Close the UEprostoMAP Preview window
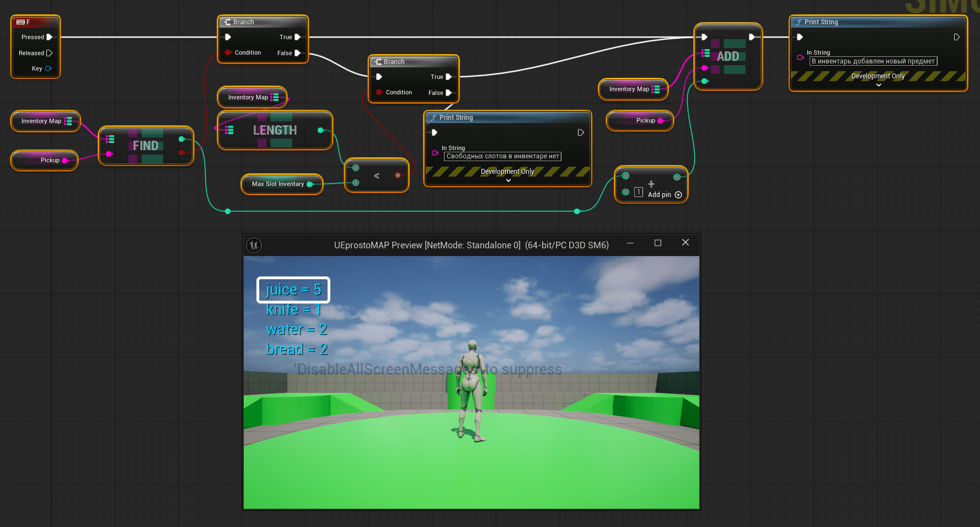Screen dimensions: 980x527 click(685, 243)
